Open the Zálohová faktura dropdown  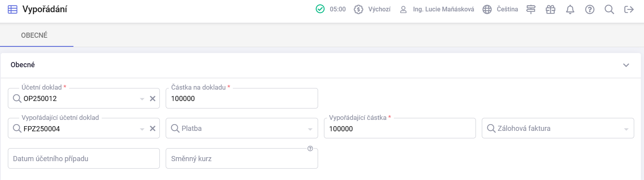[626, 129]
